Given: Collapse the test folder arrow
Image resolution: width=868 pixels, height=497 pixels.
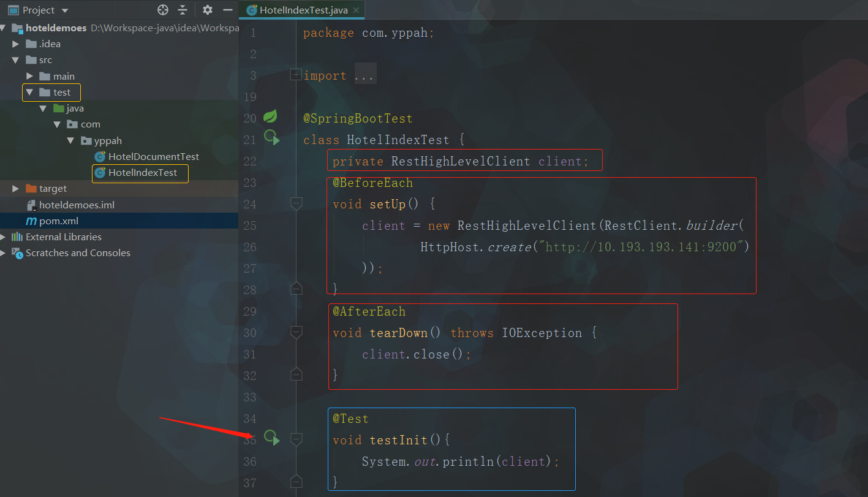Looking at the screenshot, I should pos(29,93).
